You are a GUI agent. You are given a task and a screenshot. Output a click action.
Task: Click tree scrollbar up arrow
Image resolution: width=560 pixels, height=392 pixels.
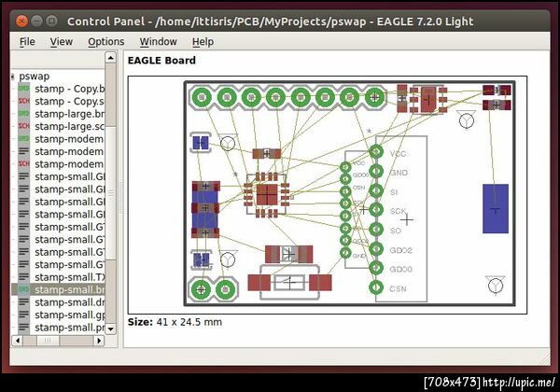pyautogui.click(x=111, y=58)
